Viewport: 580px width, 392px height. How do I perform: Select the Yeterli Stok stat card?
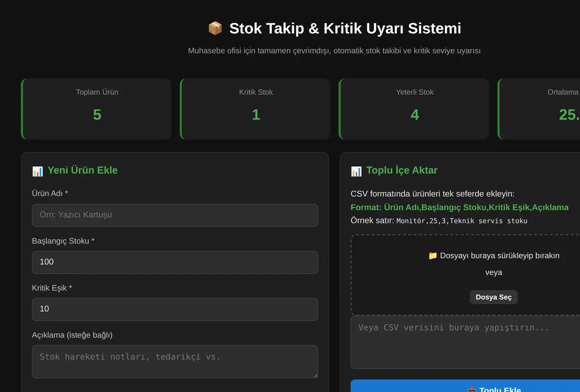pyautogui.click(x=414, y=109)
